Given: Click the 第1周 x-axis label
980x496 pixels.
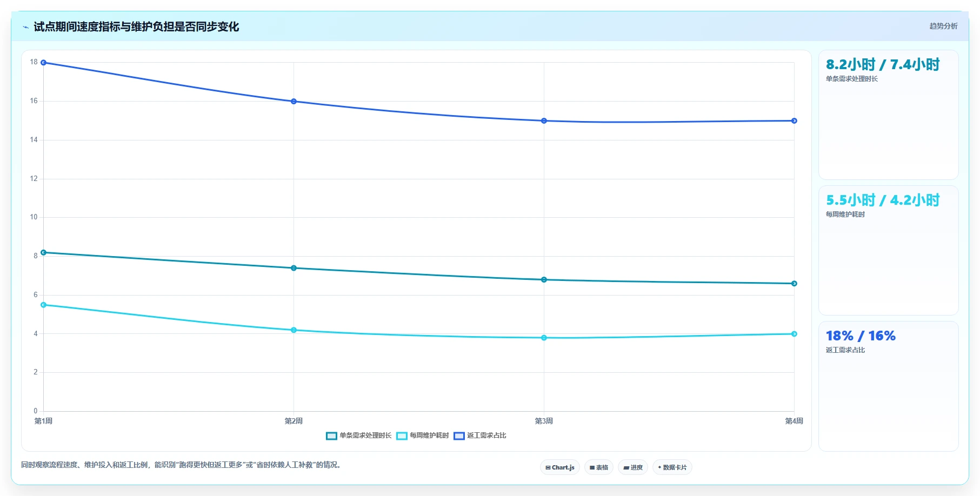Looking at the screenshot, I should click(43, 421).
